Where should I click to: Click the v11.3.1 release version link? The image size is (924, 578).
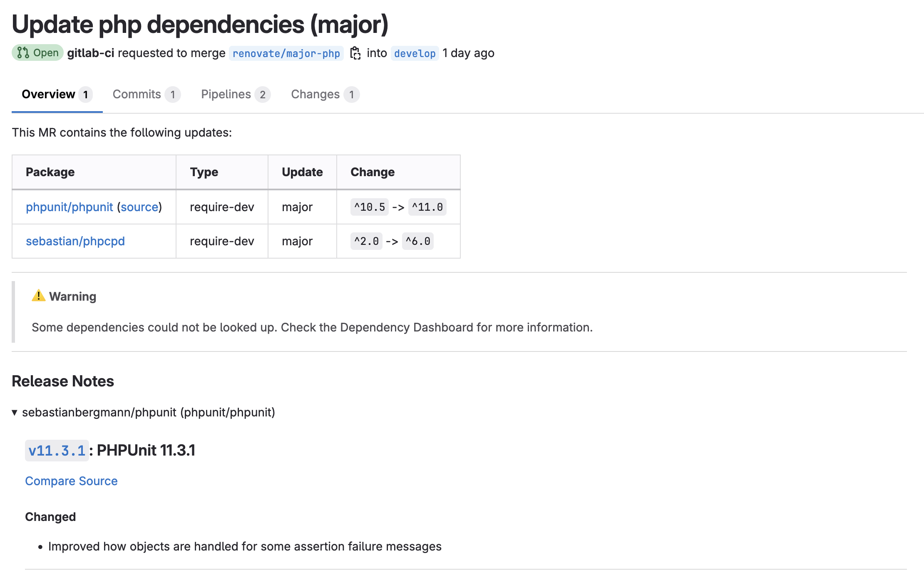pos(57,451)
